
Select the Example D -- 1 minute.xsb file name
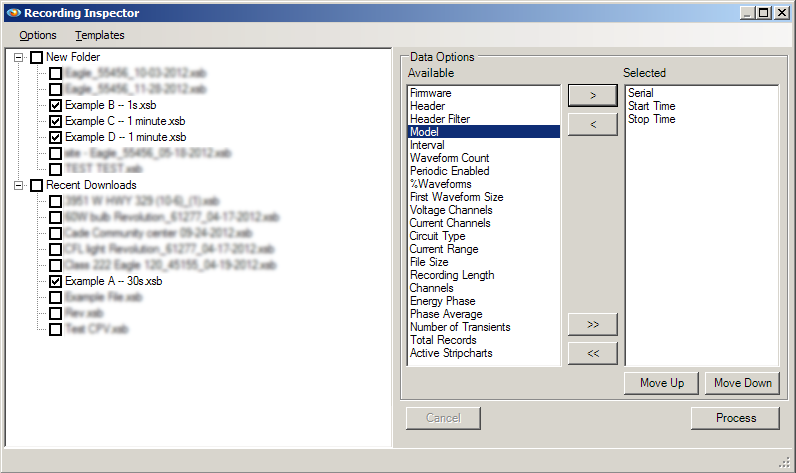click(x=125, y=137)
